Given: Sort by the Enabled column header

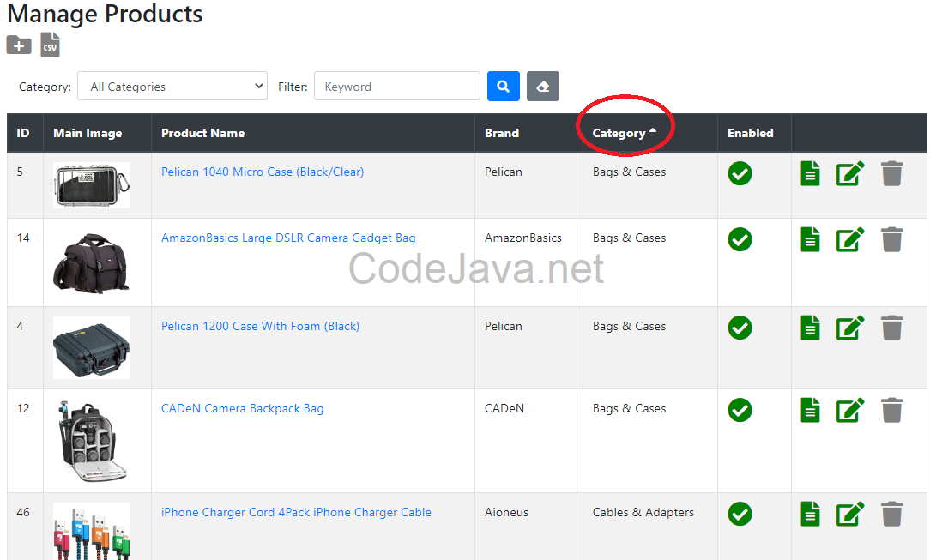Looking at the screenshot, I should click(x=751, y=133).
